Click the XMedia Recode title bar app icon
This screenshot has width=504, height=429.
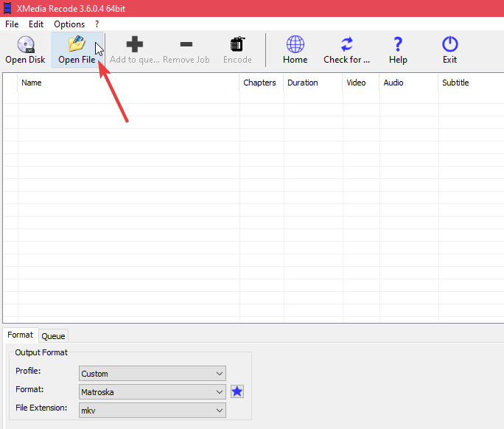pos(7,8)
